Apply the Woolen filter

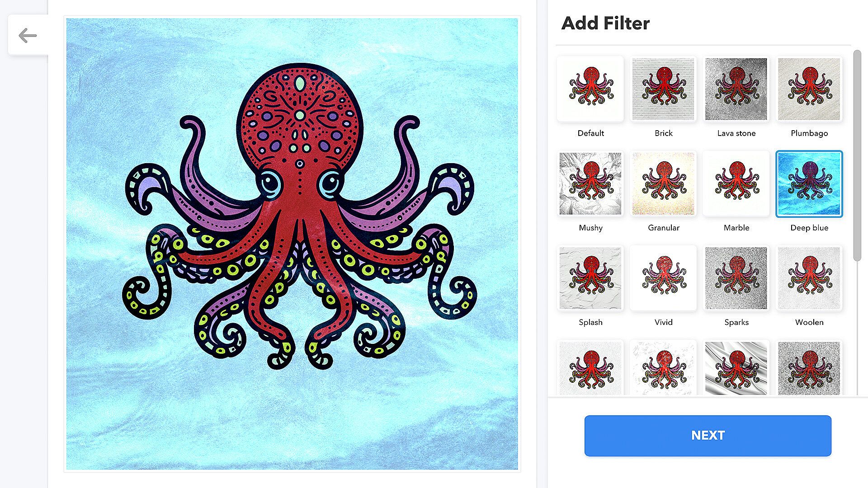tap(809, 278)
